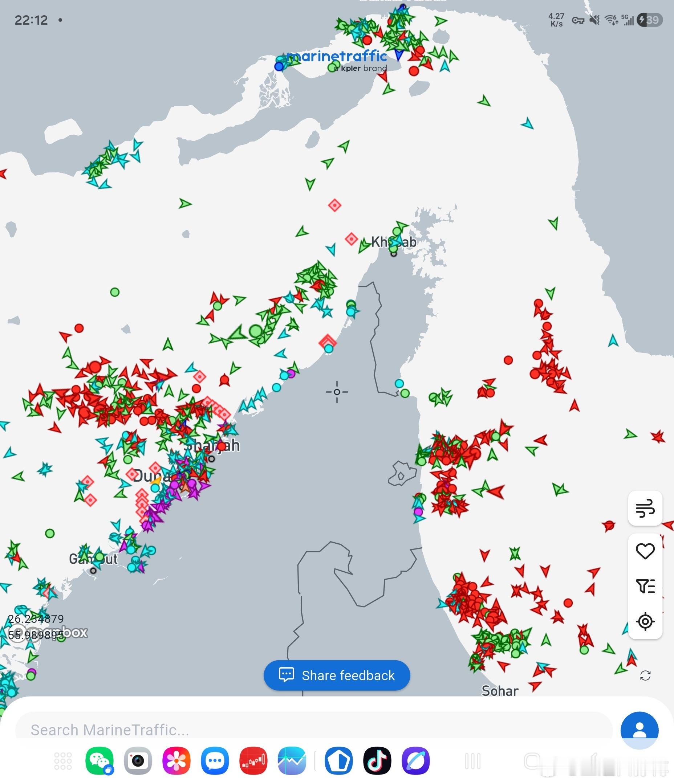Image resolution: width=674 pixels, height=784 pixels.
Task: Open favorites with the heart icon
Action: point(645,551)
